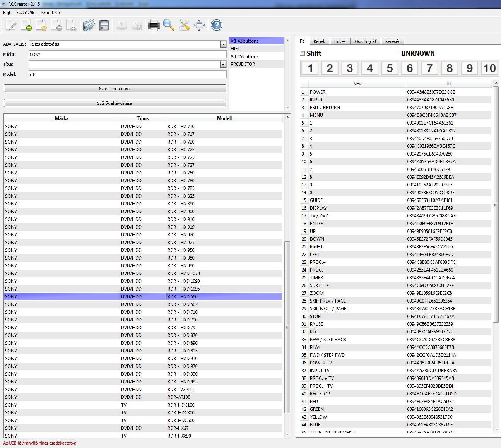Select the 'RDR - HX 710' model row
The height and width of the screenshot is (448, 501).
pyautogui.click(x=143, y=127)
